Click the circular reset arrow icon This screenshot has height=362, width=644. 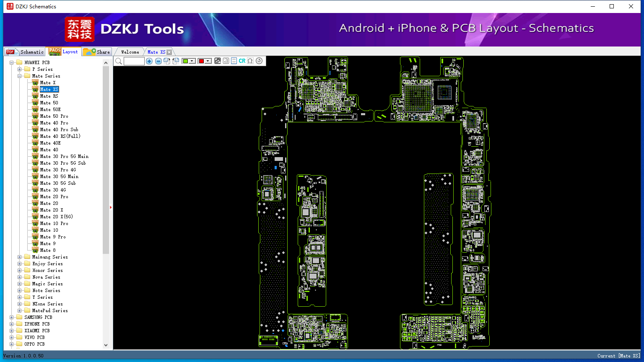259,61
